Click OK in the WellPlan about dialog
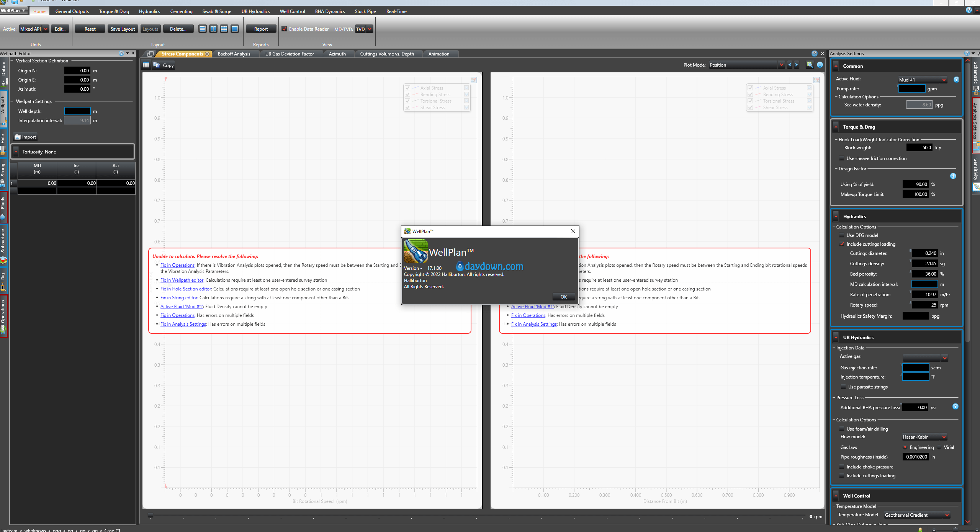Viewport: 980px width, 532px height. [563, 297]
